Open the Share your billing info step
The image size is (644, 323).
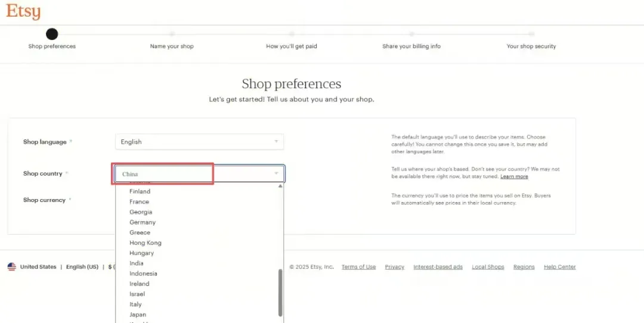(x=411, y=46)
